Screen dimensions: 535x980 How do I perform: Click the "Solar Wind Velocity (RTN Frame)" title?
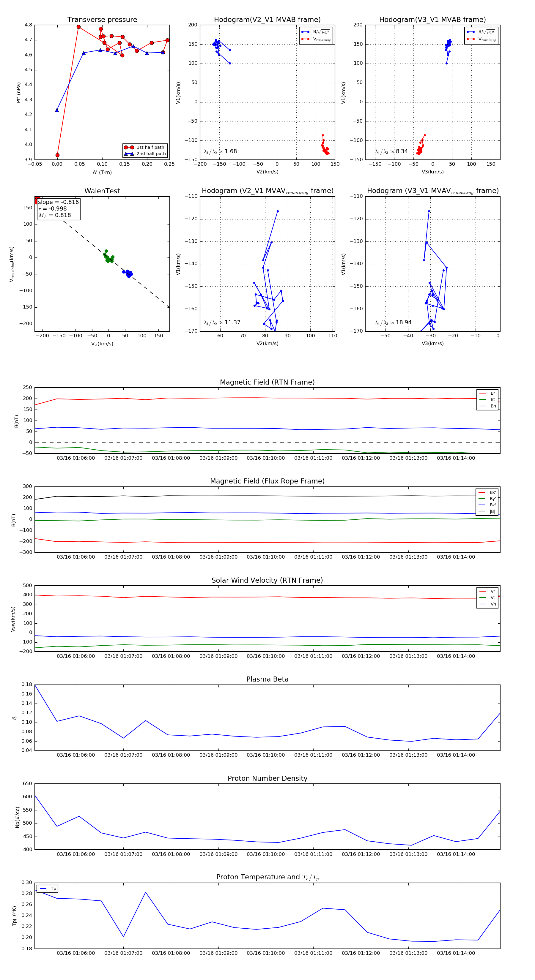pyautogui.click(x=267, y=580)
